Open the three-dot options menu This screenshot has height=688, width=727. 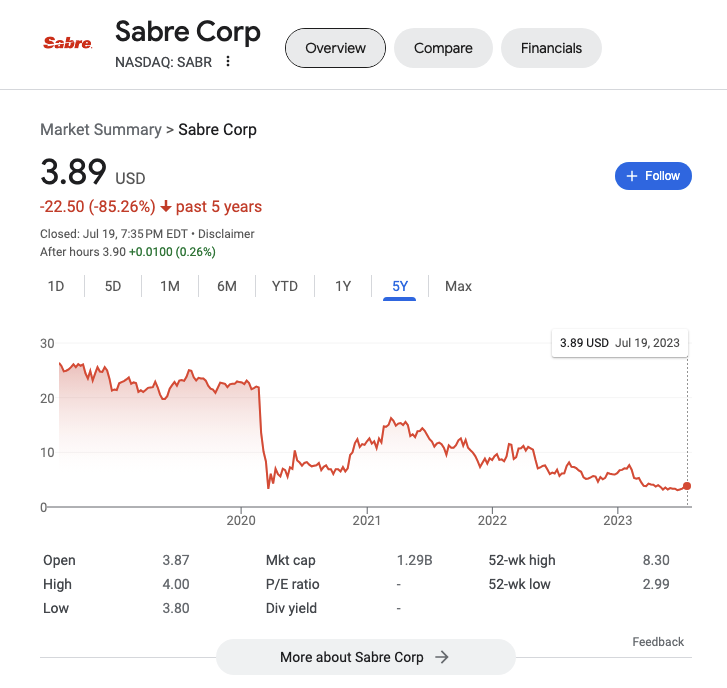228,62
